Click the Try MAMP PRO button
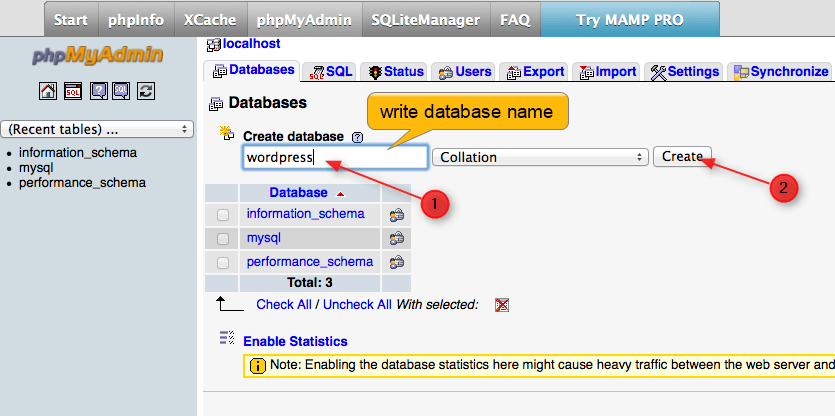 click(x=630, y=20)
